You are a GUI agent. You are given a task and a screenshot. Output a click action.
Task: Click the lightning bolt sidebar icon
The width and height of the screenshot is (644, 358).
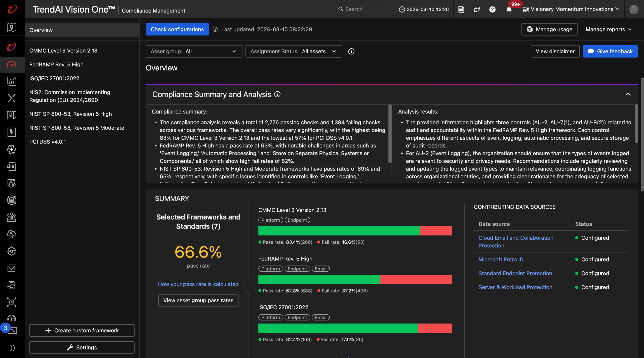pos(12,132)
